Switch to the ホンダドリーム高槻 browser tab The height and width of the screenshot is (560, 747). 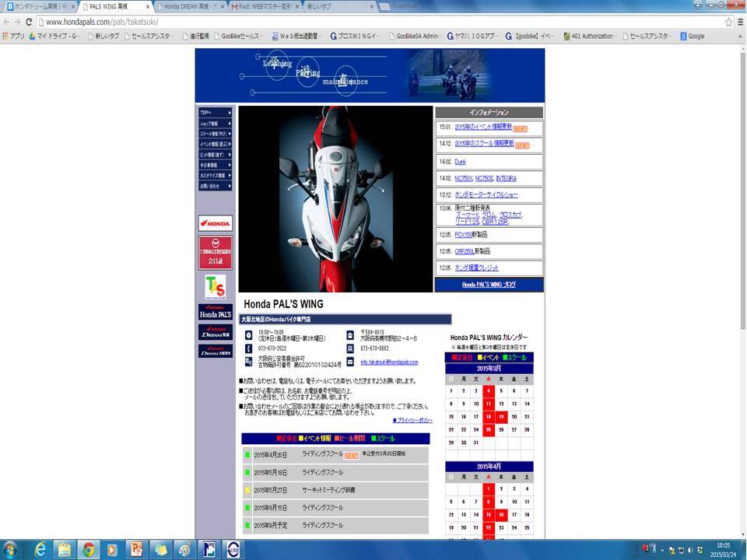click(39, 7)
